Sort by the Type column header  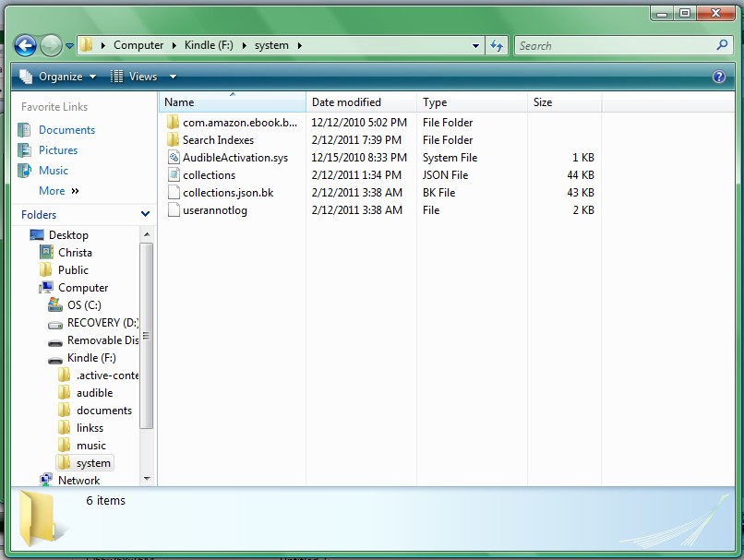473,102
